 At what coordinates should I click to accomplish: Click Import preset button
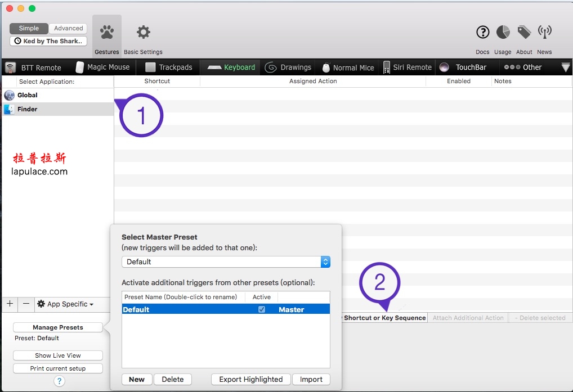[311, 380]
